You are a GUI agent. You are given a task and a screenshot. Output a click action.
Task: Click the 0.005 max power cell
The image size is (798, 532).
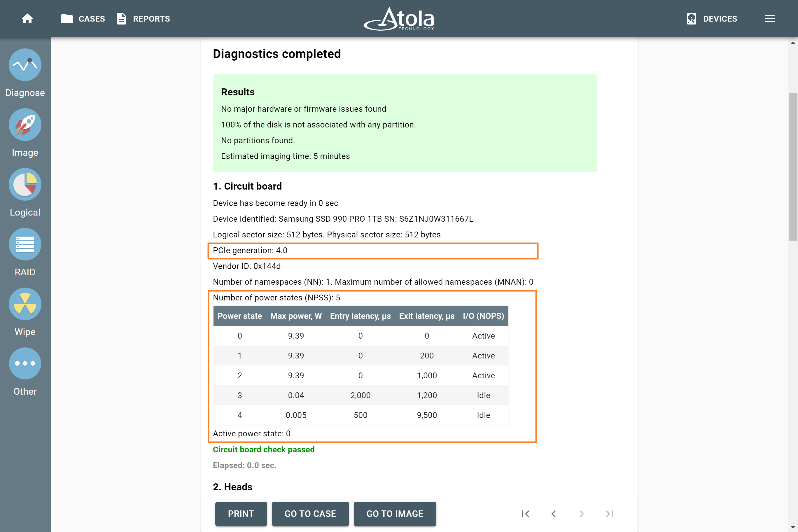point(296,415)
